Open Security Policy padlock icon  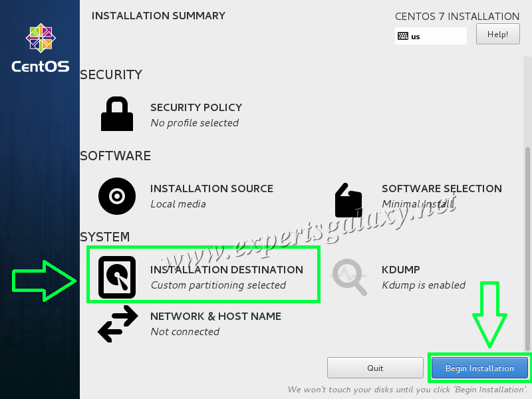pyautogui.click(x=117, y=114)
